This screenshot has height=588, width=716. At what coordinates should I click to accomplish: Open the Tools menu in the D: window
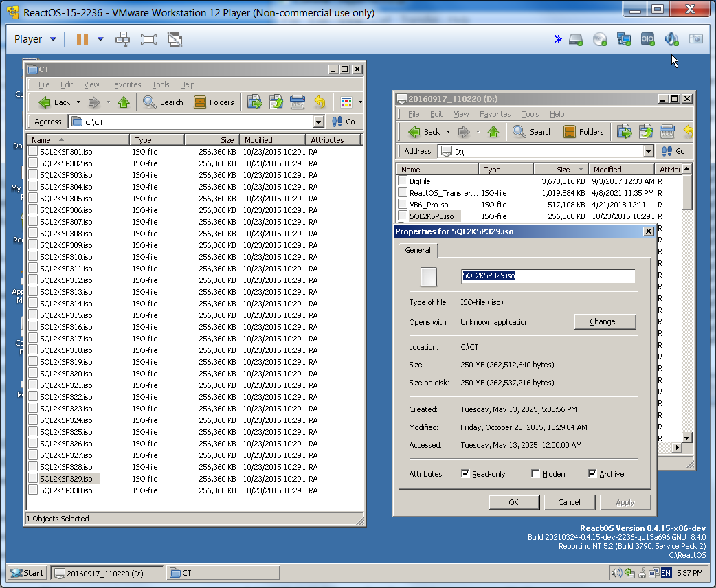click(x=530, y=114)
